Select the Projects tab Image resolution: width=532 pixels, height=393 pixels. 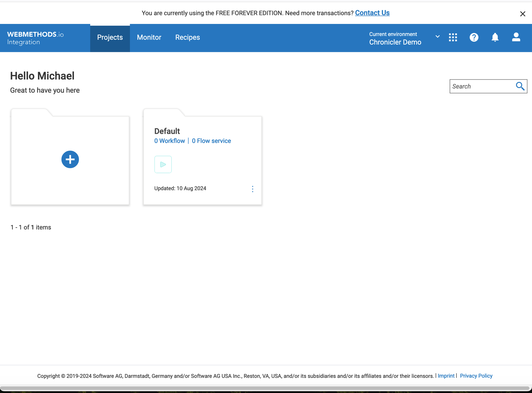(x=110, y=38)
